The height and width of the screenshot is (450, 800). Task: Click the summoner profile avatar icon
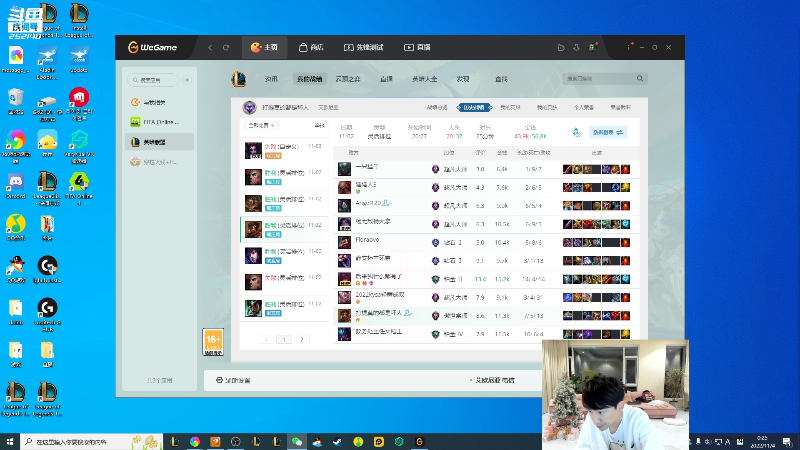point(249,108)
